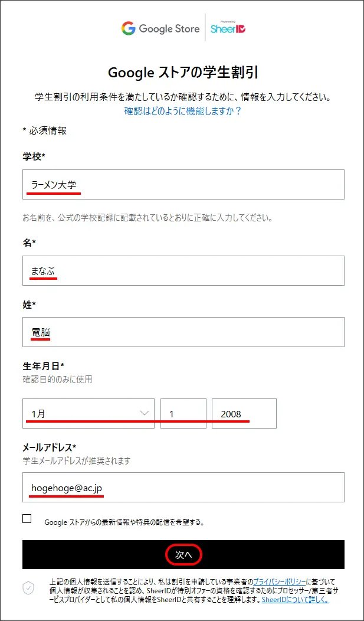The height and width of the screenshot is (621, 364).
Task: Click the メールアドレス* field label
Action: [x=50, y=447]
